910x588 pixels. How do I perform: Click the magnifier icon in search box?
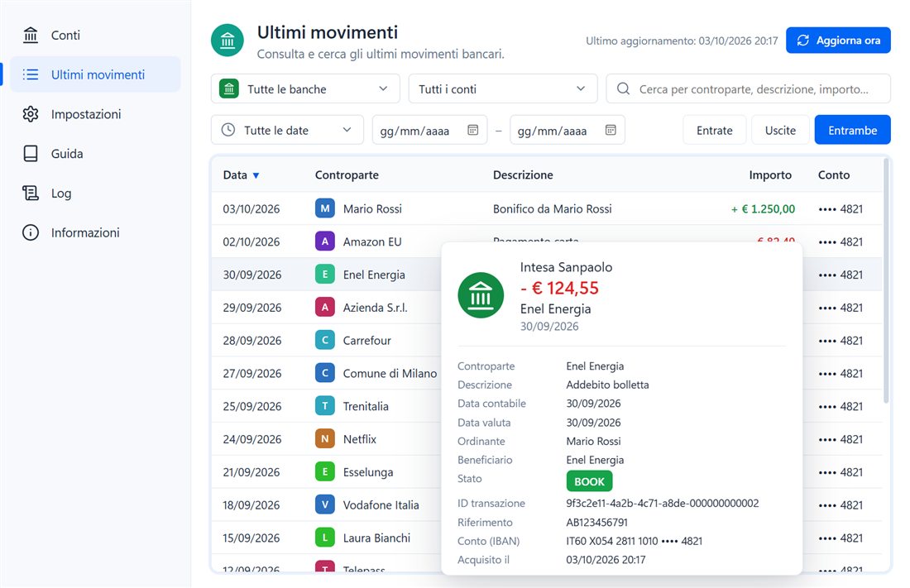623,88
